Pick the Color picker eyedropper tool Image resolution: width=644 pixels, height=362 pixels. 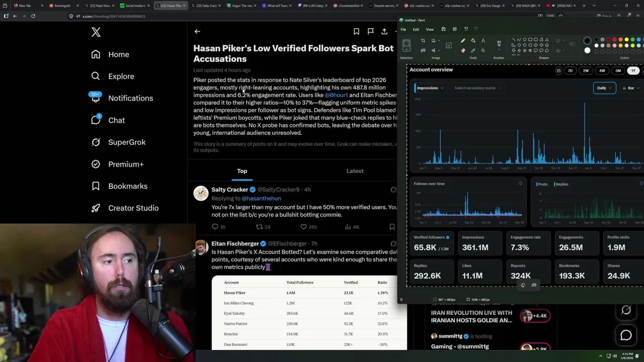[473, 50]
